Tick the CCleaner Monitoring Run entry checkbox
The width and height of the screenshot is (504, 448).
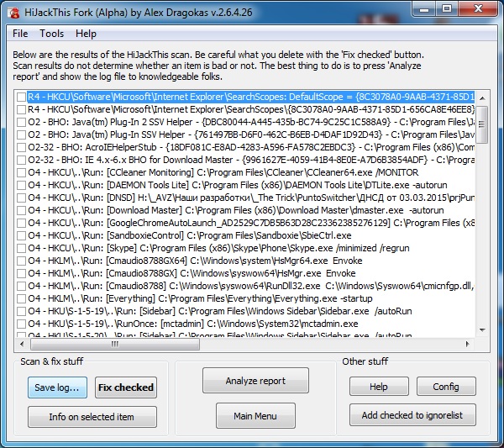tap(21, 172)
